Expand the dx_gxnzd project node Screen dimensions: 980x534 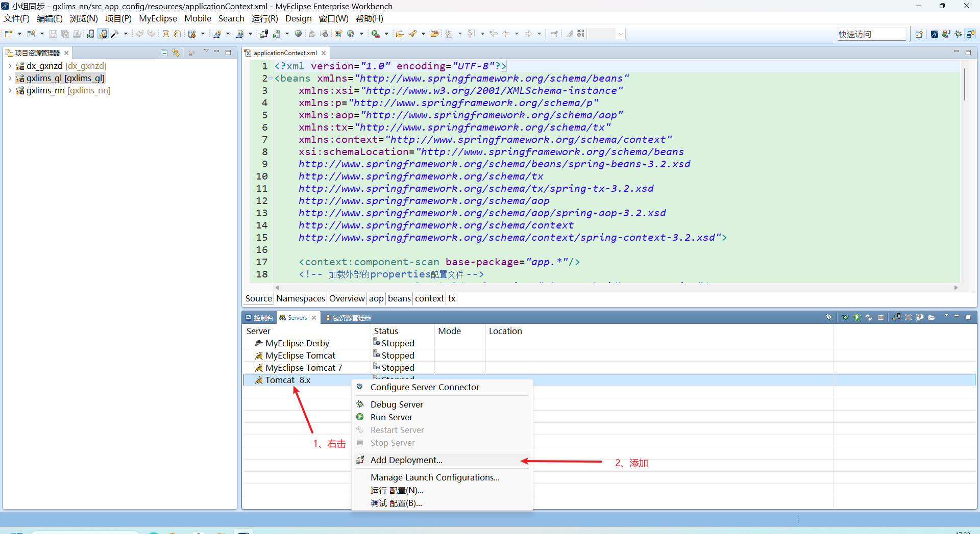[x=10, y=66]
